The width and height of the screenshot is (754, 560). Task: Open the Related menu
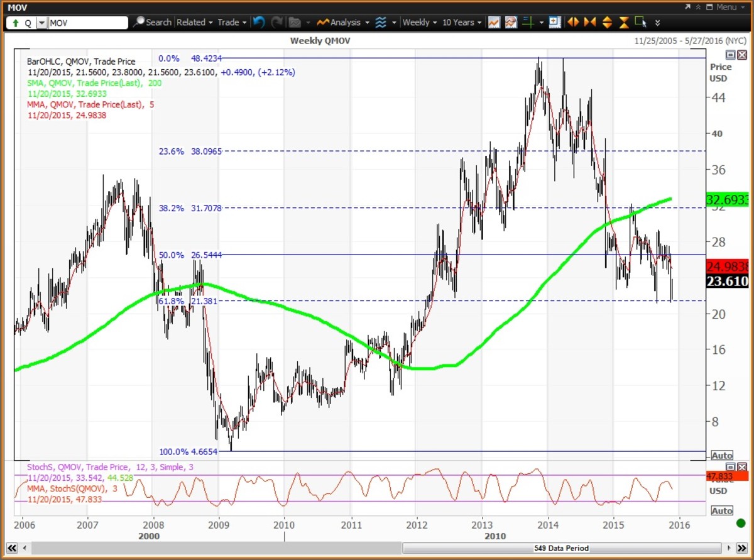pyautogui.click(x=194, y=22)
